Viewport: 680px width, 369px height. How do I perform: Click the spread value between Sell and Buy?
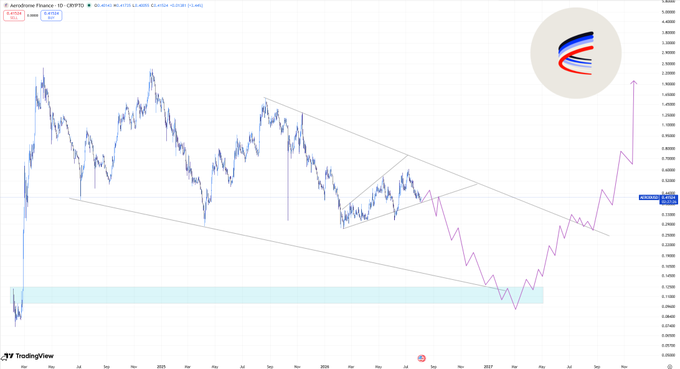33,15
